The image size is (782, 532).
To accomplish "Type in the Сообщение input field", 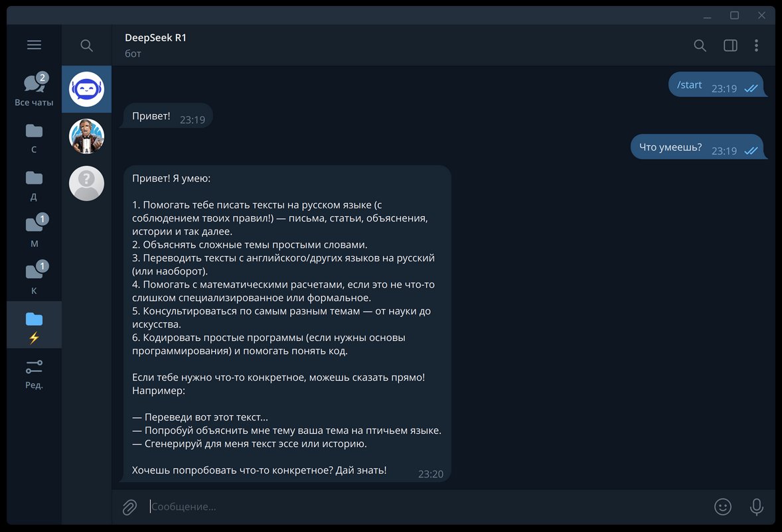I will 425,507.
